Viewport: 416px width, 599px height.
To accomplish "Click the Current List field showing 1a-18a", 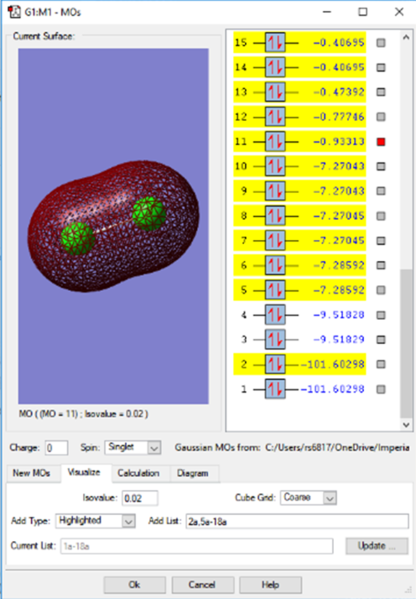I will (196, 546).
